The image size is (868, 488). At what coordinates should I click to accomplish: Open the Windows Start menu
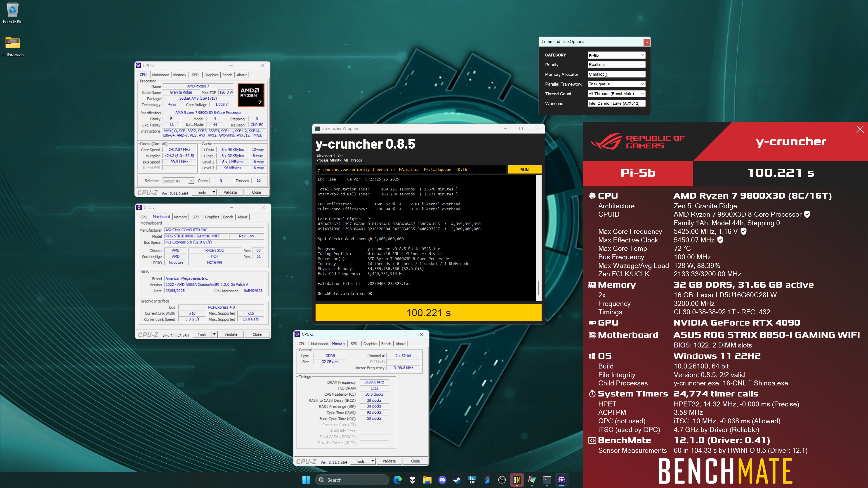tap(306, 480)
